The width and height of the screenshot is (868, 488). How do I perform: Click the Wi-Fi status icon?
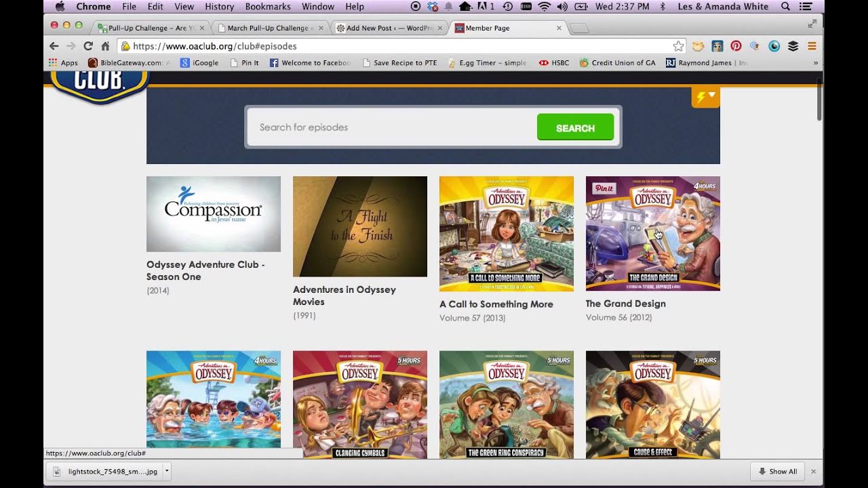[544, 6]
